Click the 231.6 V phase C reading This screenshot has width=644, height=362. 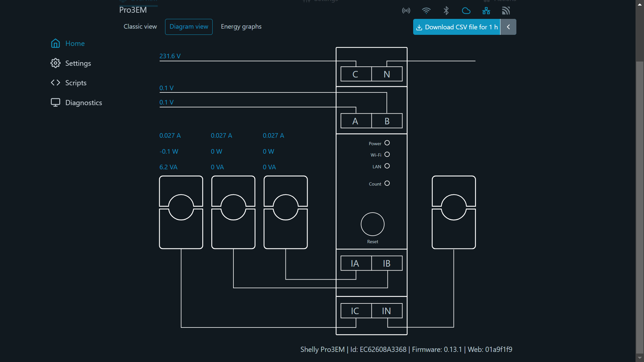tap(170, 56)
